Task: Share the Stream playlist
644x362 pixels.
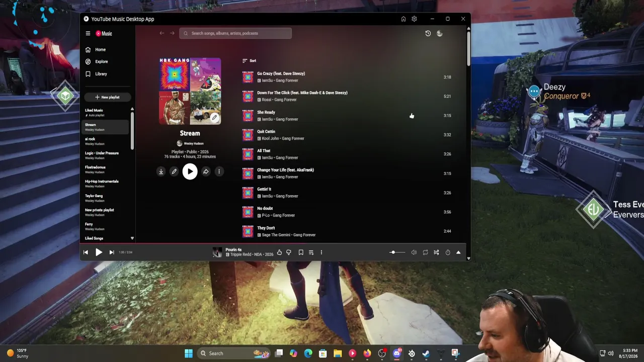Action: pos(206,171)
